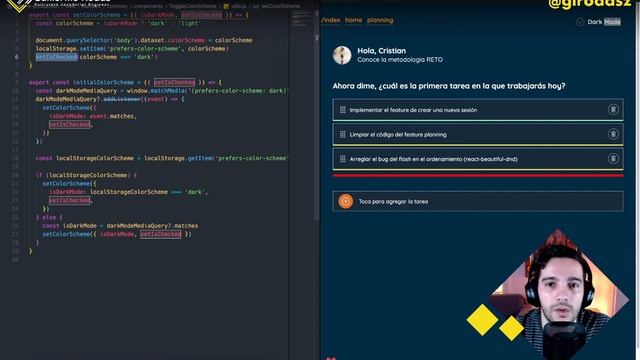
Task: Click Cristian's profile avatar
Action: click(x=342, y=55)
